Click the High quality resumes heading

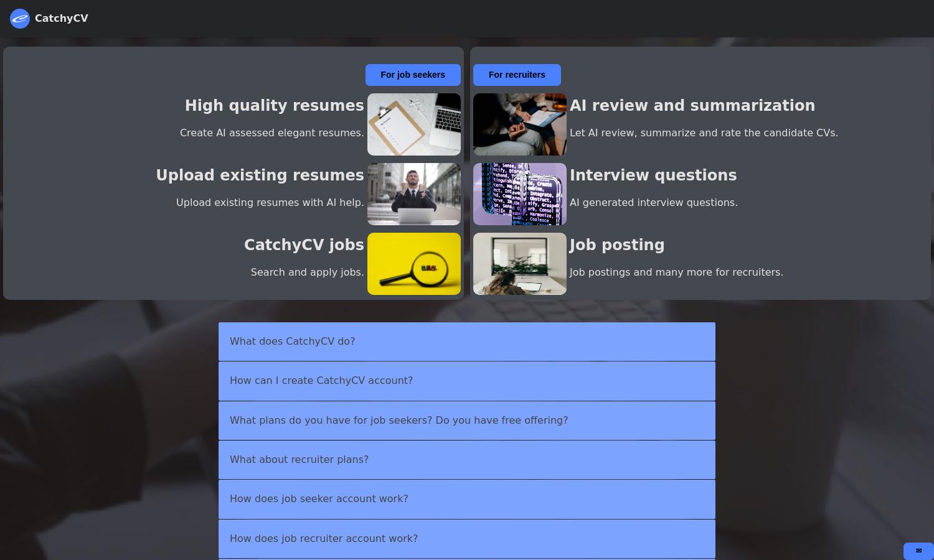click(275, 106)
